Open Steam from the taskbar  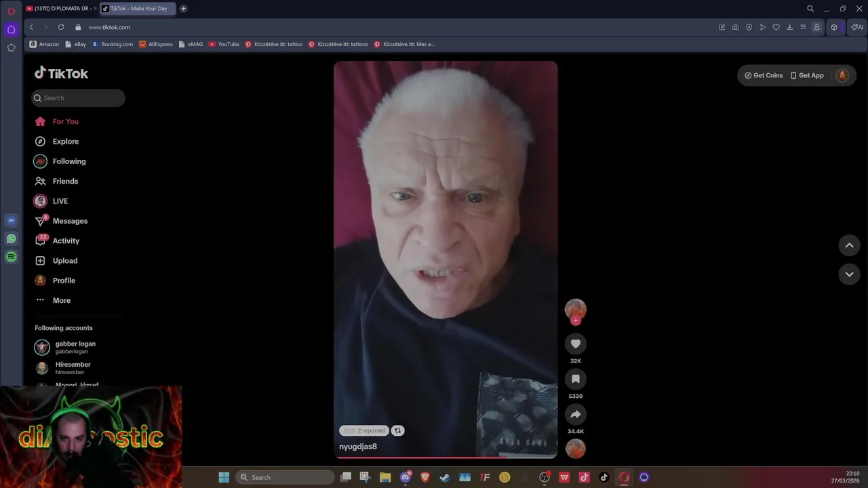(x=445, y=477)
